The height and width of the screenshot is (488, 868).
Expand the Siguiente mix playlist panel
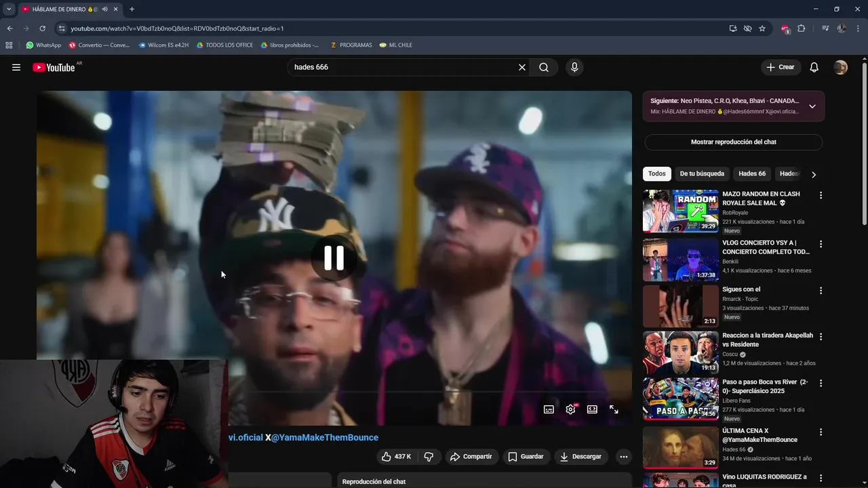(x=812, y=106)
